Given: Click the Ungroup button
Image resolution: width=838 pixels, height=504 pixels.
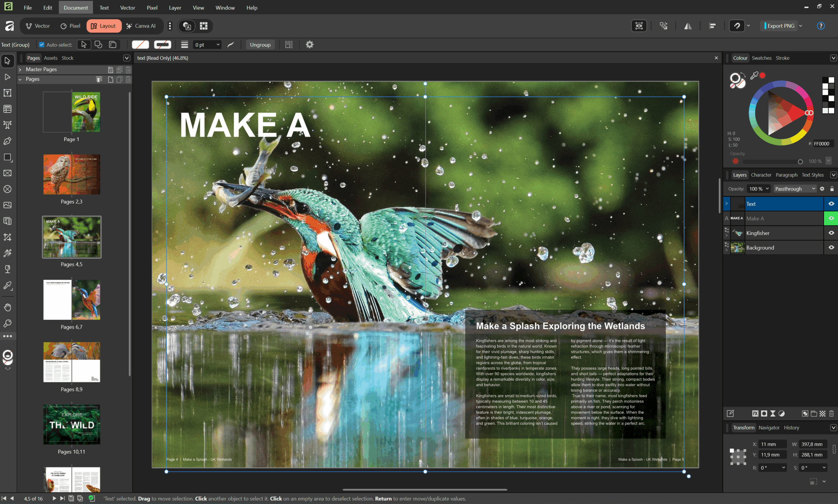Looking at the screenshot, I should click(x=260, y=45).
